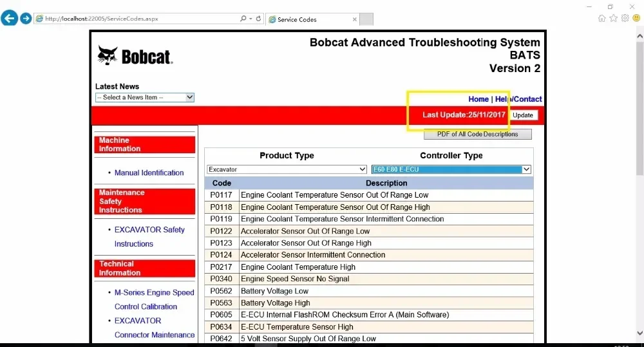This screenshot has height=347, width=644.
Task: Click 'Battery Voltage Low' description
Action: point(275,291)
